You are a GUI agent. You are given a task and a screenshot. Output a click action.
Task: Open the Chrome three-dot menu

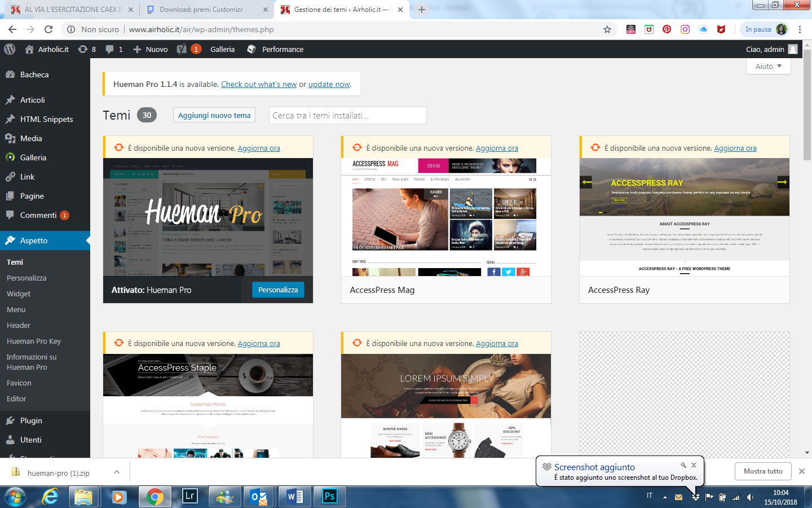(x=800, y=29)
